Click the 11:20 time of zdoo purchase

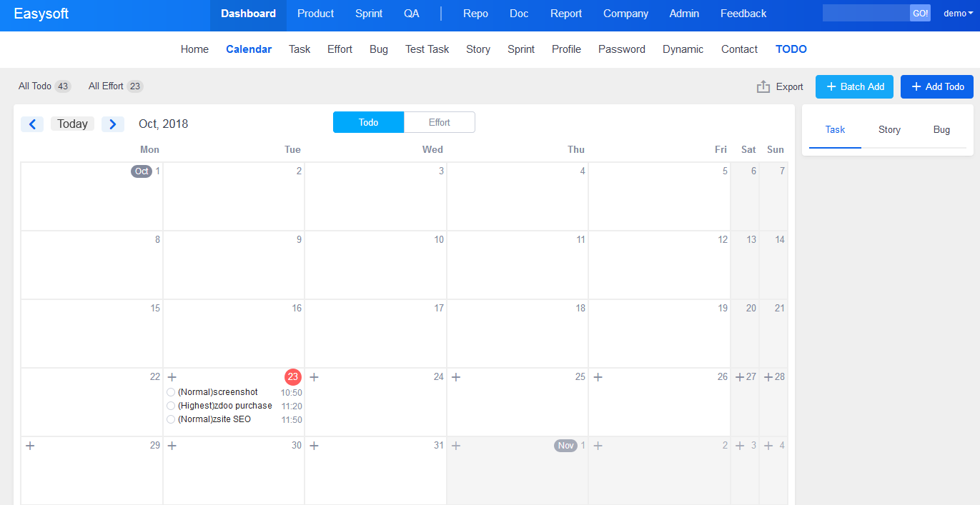292,406
